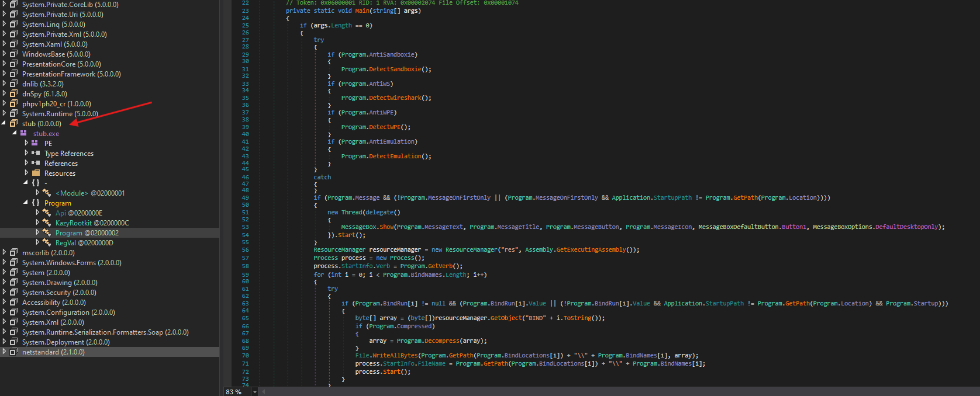
Task: Expand the System.Runtime (5.0.0.0) node
Action: click(x=4, y=114)
